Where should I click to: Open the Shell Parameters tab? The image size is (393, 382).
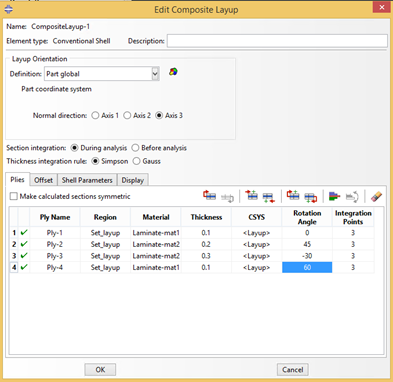click(x=87, y=180)
